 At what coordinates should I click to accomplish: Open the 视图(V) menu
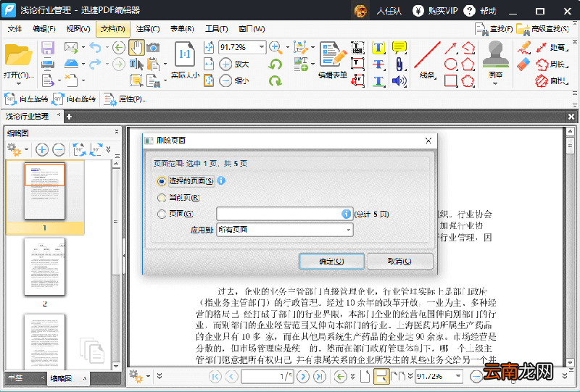(x=78, y=29)
